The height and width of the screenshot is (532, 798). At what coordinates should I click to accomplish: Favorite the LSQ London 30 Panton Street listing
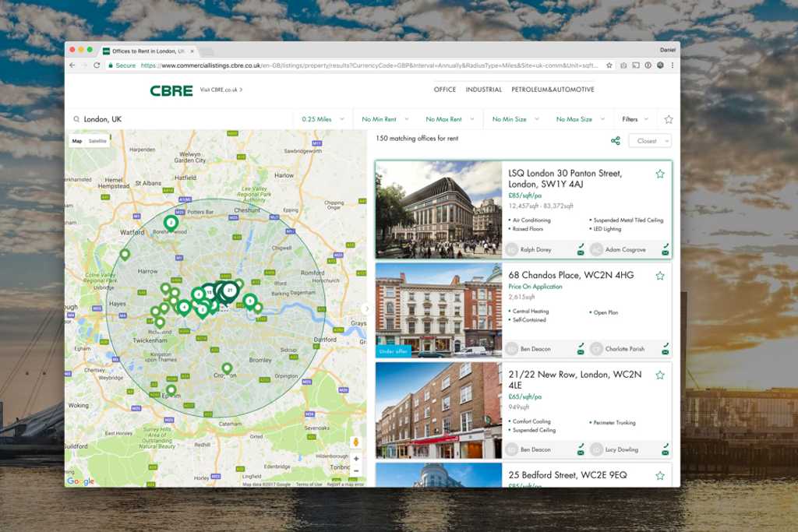(x=660, y=174)
